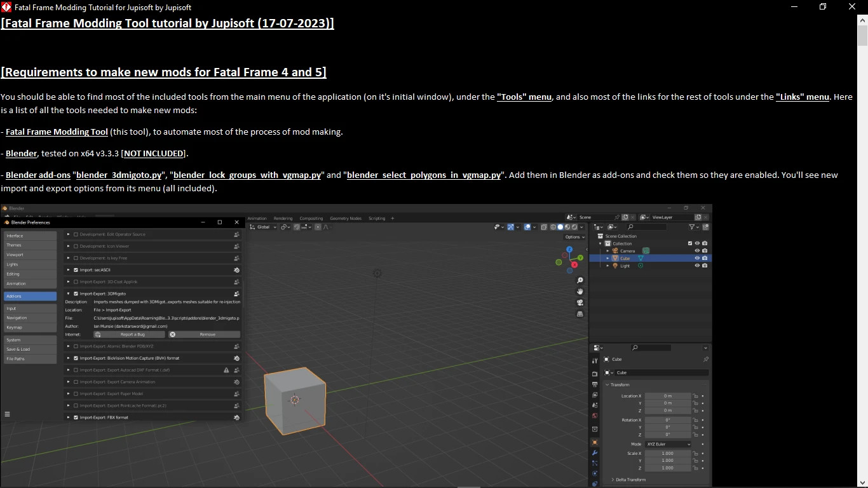The height and width of the screenshot is (488, 868).
Task: Open the Mode dropdown showing XYZ Euler
Action: coord(668,444)
